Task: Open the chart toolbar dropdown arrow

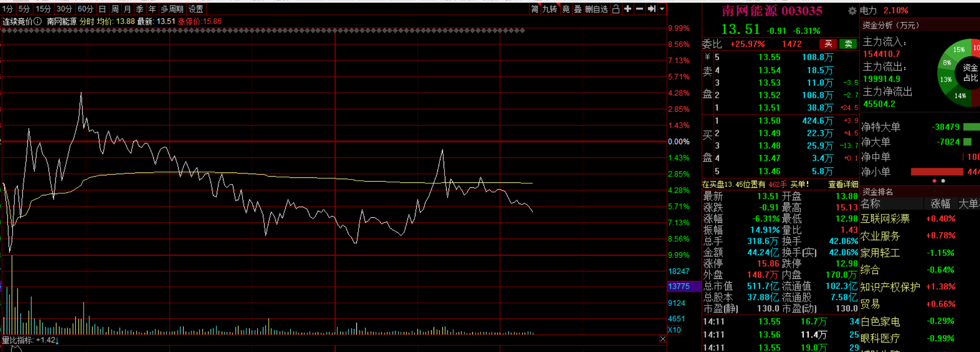Action: tap(662, 9)
